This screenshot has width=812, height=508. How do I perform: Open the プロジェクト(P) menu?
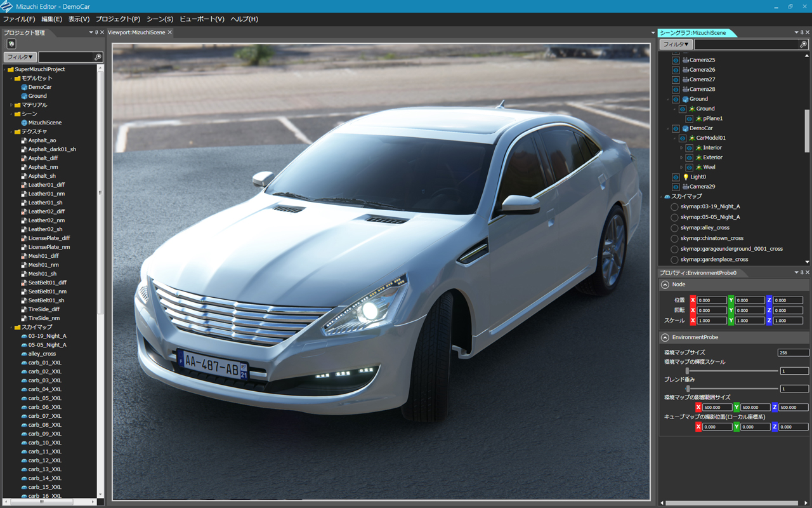pos(118,19)
